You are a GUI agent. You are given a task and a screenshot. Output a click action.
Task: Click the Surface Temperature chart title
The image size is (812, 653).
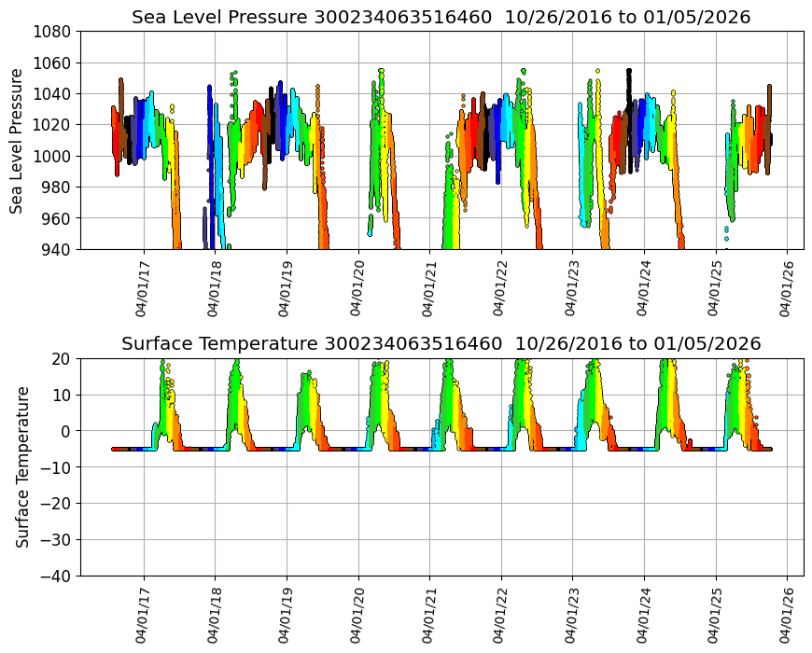(x=441, y=344)
